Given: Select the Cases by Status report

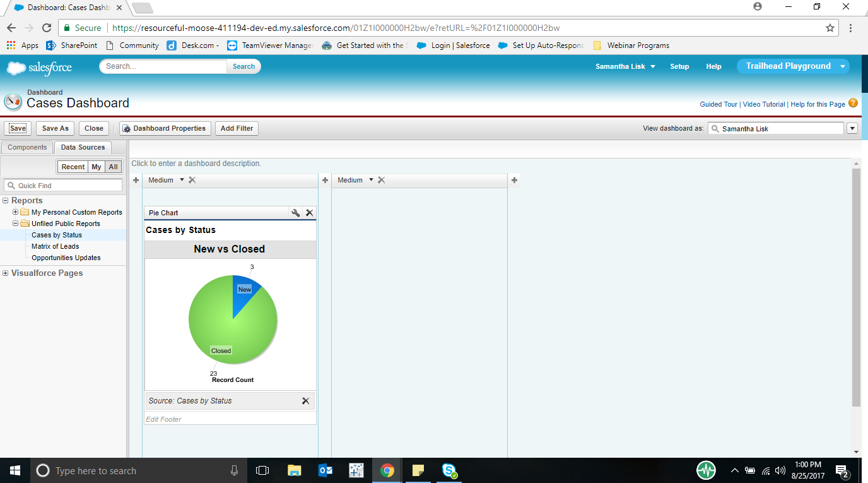Looking at the screenshot, I should 57,235.
